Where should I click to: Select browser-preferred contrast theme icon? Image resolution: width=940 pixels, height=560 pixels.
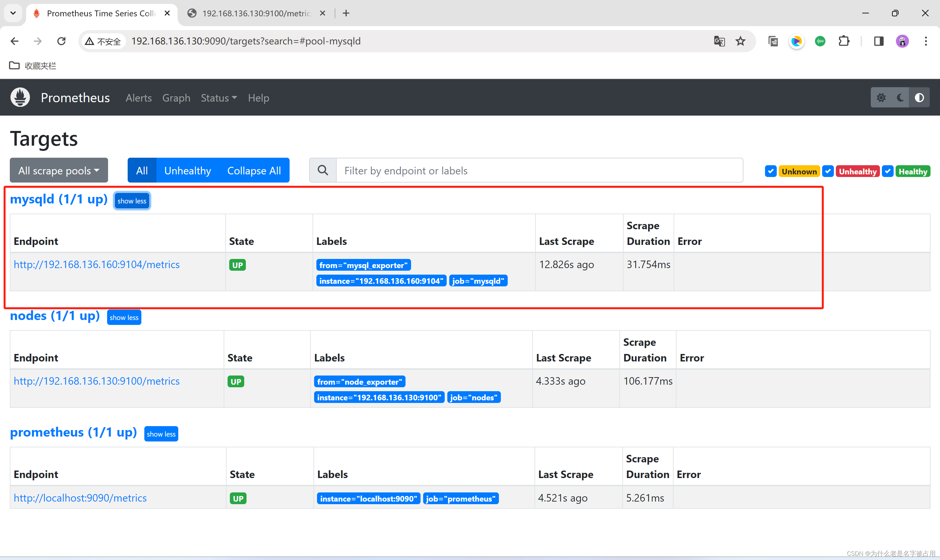(x=919, y=98)
